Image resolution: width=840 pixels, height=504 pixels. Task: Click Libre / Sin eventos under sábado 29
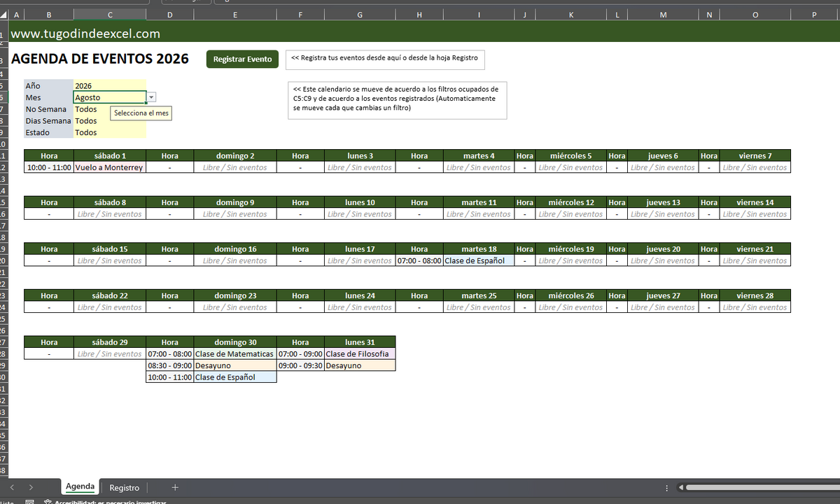coord(110,353)
